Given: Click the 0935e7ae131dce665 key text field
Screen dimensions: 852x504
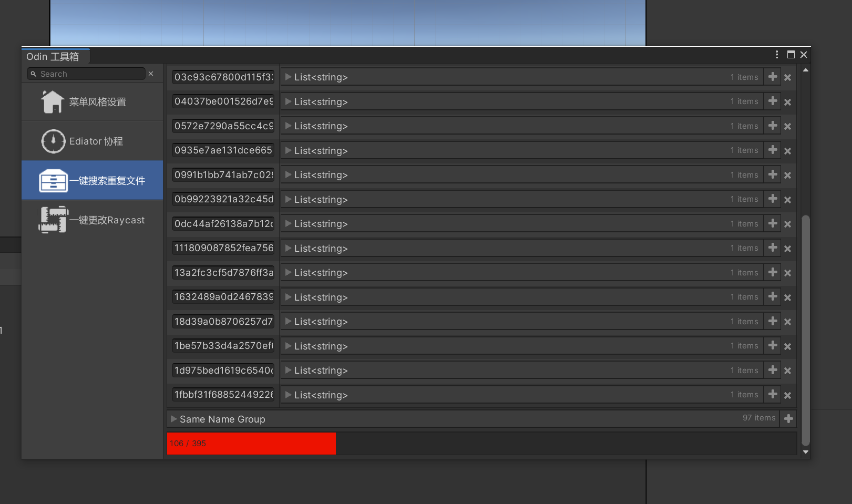Looking at the screenshot, I should [223, 150].
